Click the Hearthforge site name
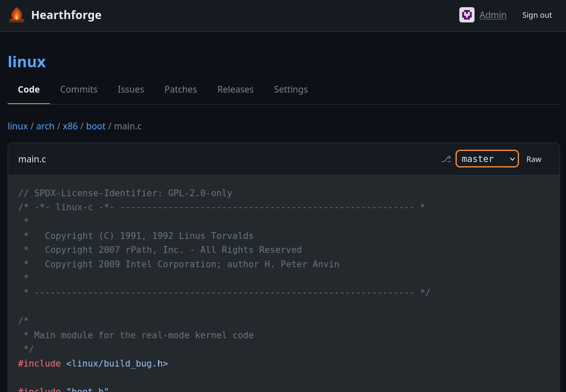The width and height of the screenshot is (566, 392). pos(66,15)
